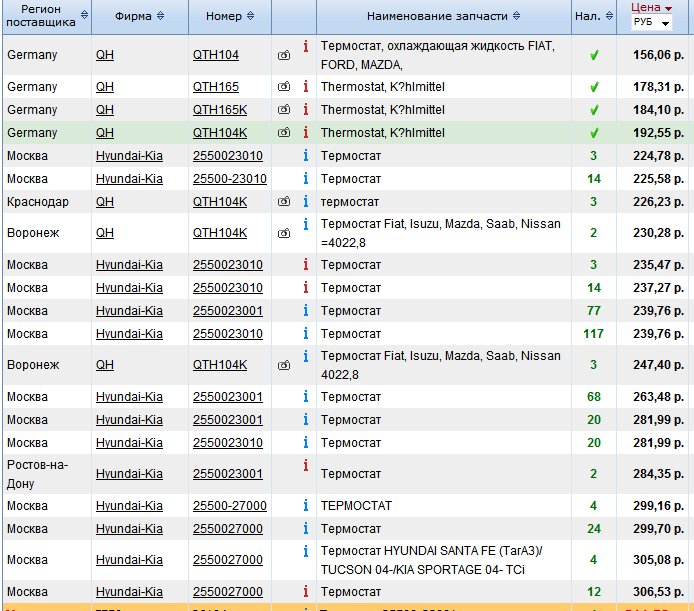Sort by Номер column arrows
The height and width of the screenshot is (611, 694).
[250, 16]
